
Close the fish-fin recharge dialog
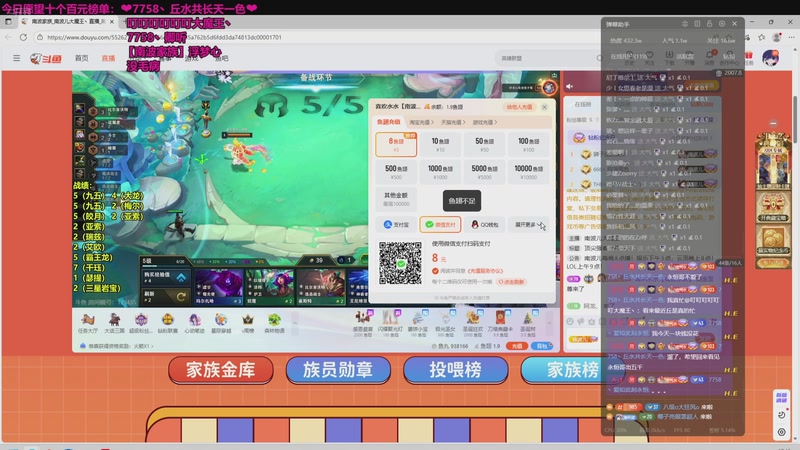click(x=544, y=107)
